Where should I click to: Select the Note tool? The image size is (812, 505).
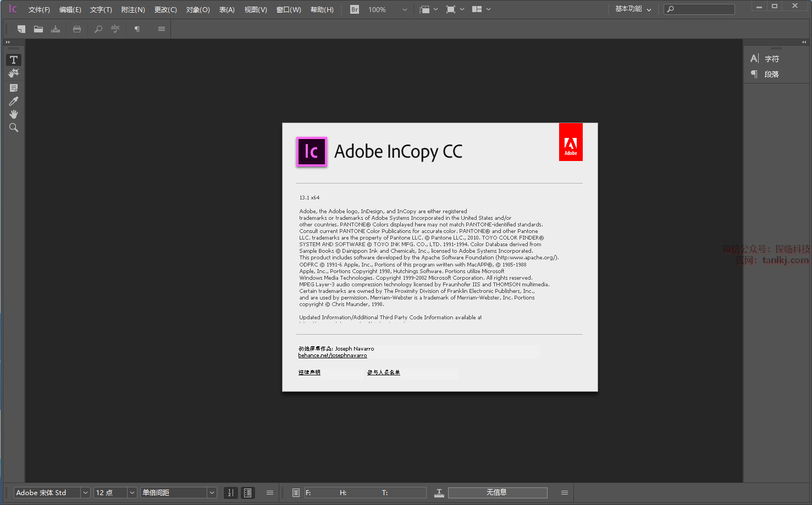(14, 88)
